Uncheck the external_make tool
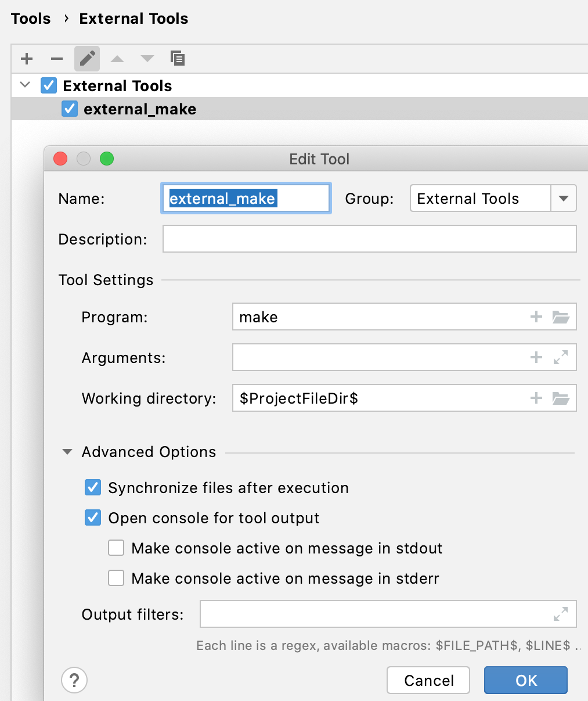 click(x=70, y=109)
